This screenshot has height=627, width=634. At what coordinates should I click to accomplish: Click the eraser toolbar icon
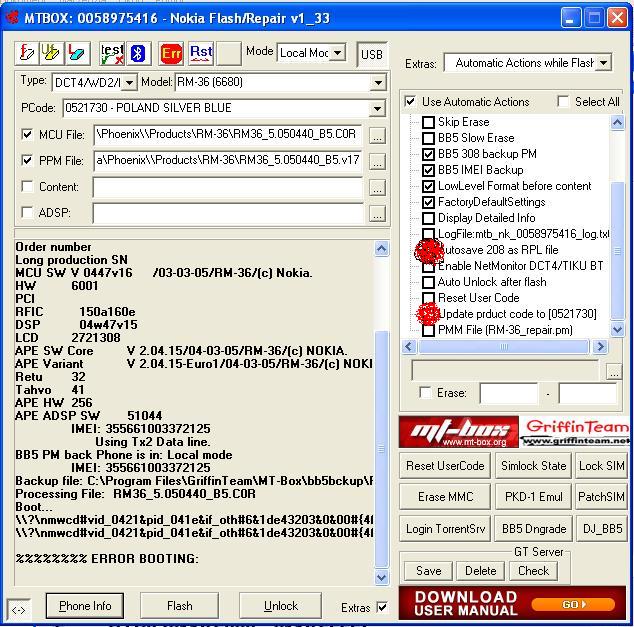[77, 53]
